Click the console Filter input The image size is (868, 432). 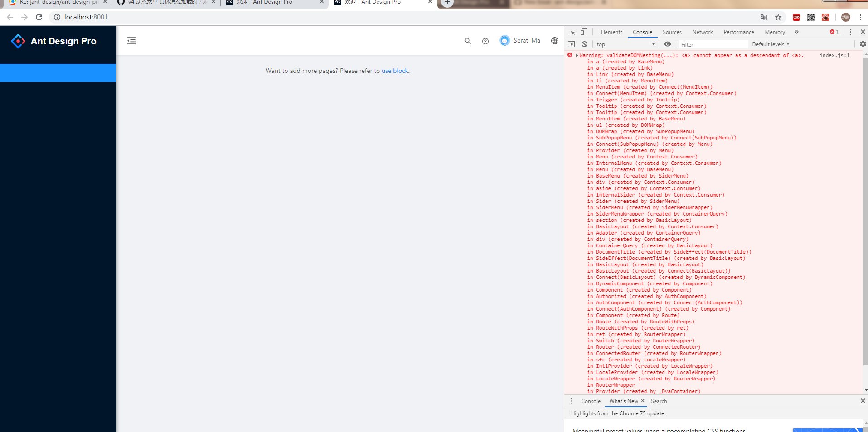713,44
